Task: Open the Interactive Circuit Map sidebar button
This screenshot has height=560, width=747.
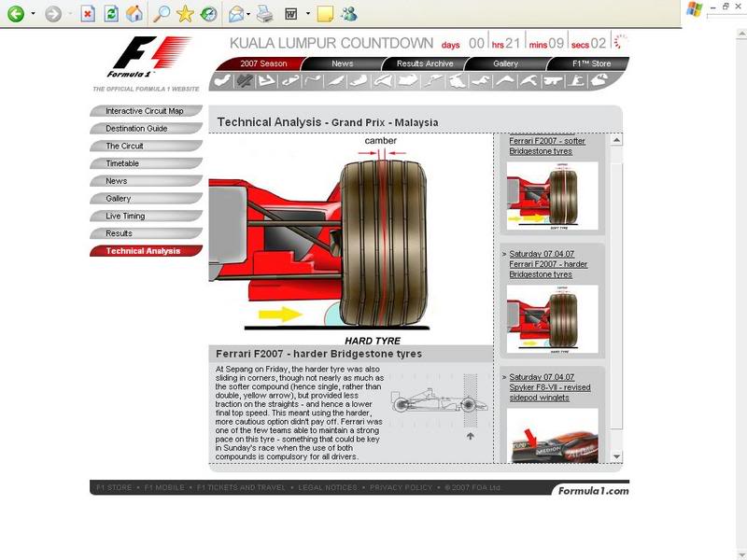Action: click(x=145, y=111)
